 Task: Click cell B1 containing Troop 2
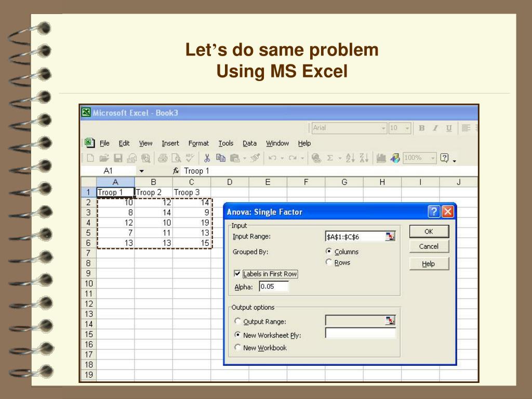(x=154, y=192)
